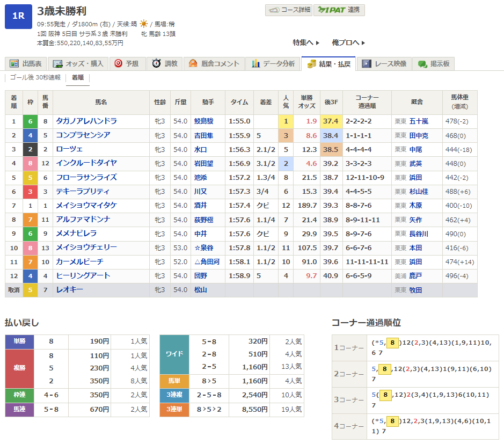Switch to ゴール後30秒速報 sub-tab

coord(35,77)
